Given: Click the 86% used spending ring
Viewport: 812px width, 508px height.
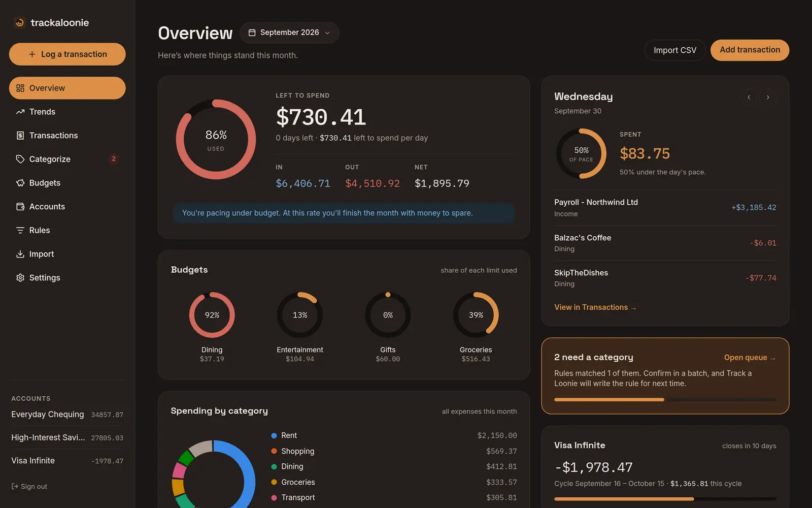Looking at the screenshot, I should pyautogui.click(x=216, y=139).
